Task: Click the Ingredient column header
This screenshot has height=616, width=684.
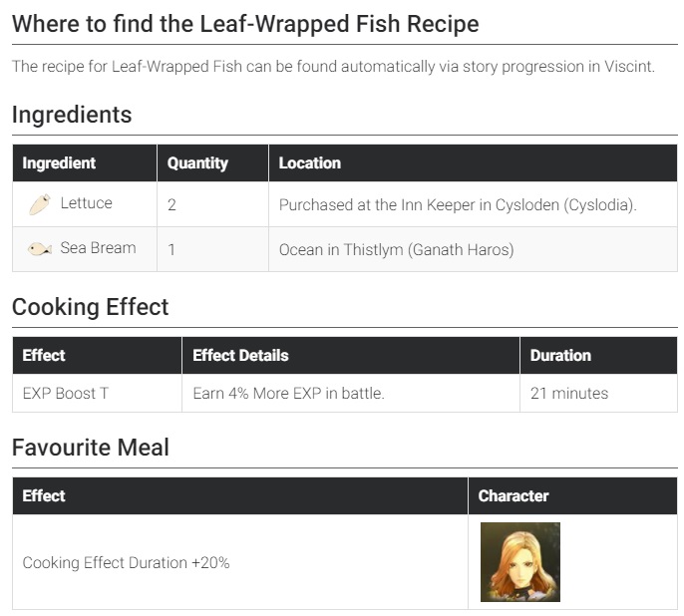Action: [60, 163]
